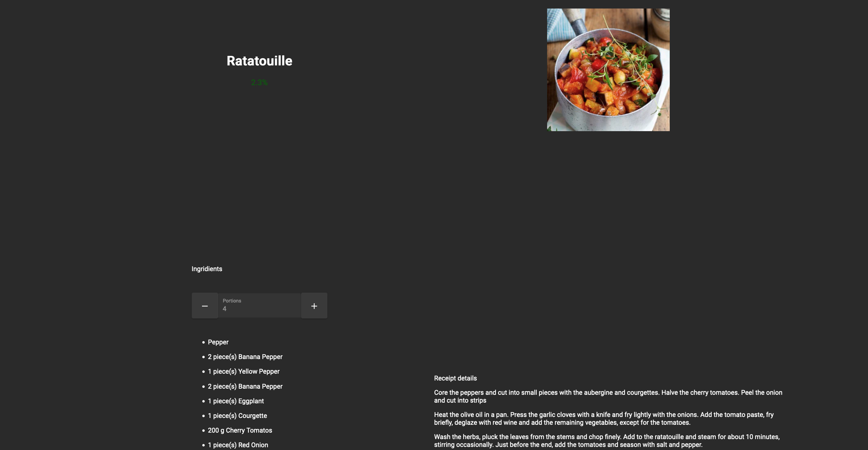Open the ratatouille dish photo
868x450 pixels.
(608, 70)
